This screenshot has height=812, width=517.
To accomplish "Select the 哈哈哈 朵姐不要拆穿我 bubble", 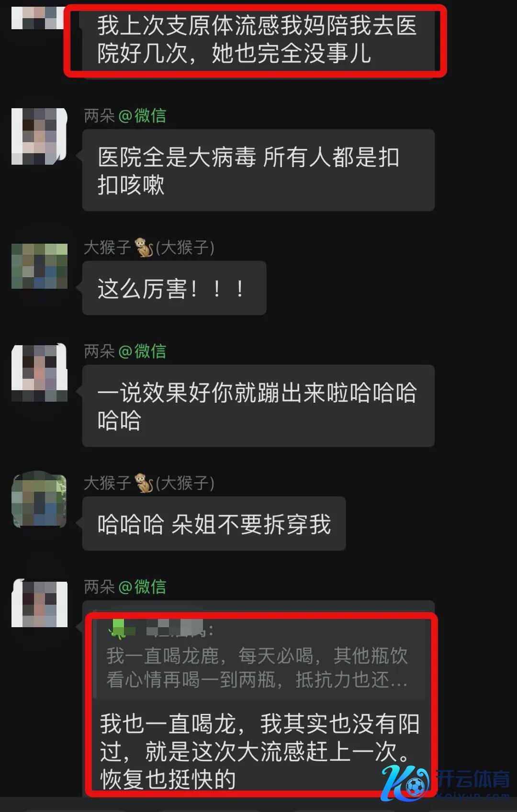I will (214, 524).
